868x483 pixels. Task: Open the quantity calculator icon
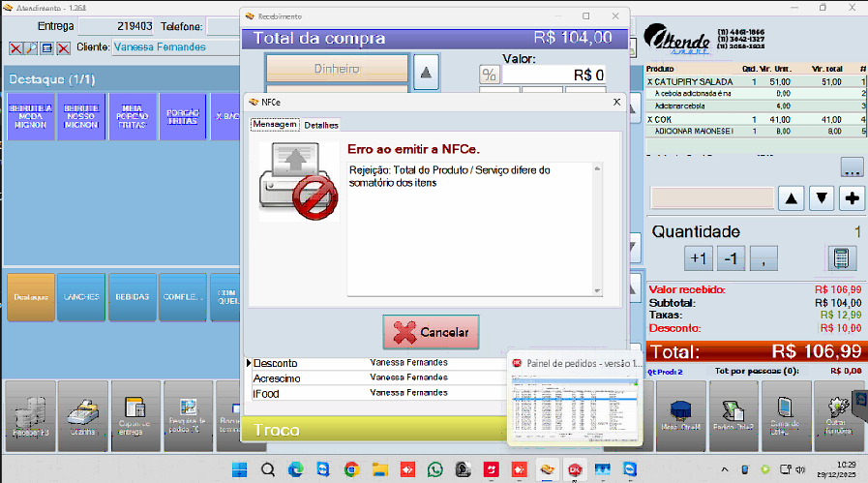click(x=841, y=258)
